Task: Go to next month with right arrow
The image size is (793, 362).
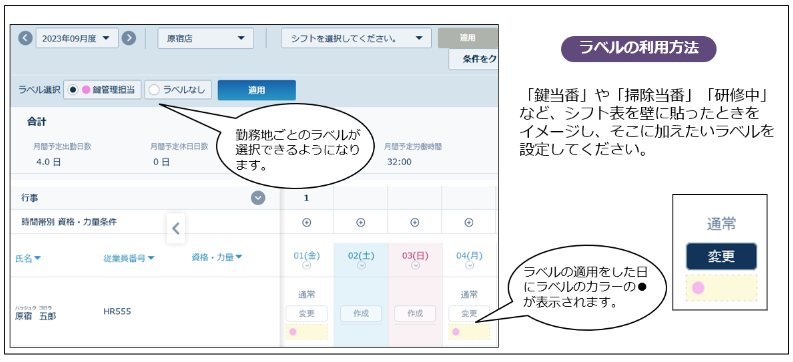Action: pos(129,38)
